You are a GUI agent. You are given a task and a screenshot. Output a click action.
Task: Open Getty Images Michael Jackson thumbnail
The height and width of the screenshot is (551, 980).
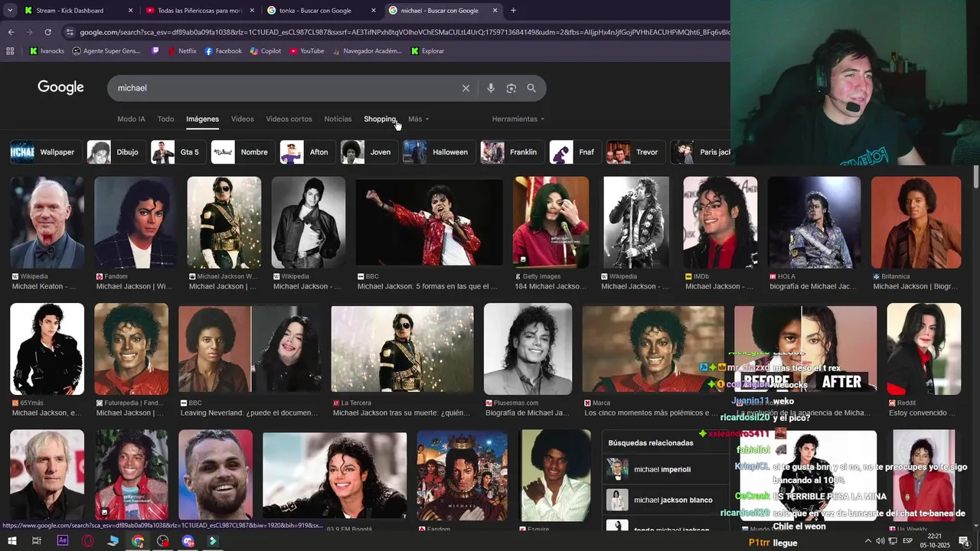tap(550, 223)
